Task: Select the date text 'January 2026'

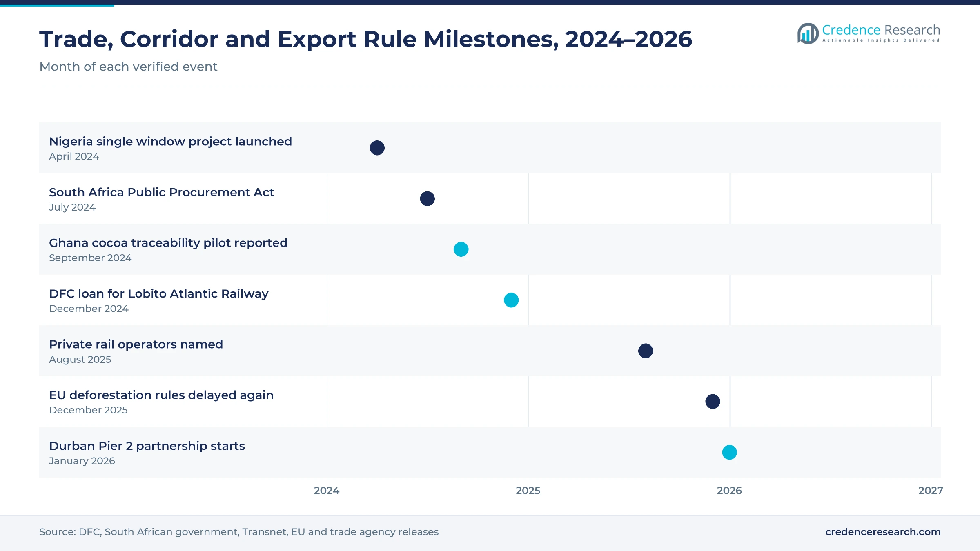Action: [82, 461]
